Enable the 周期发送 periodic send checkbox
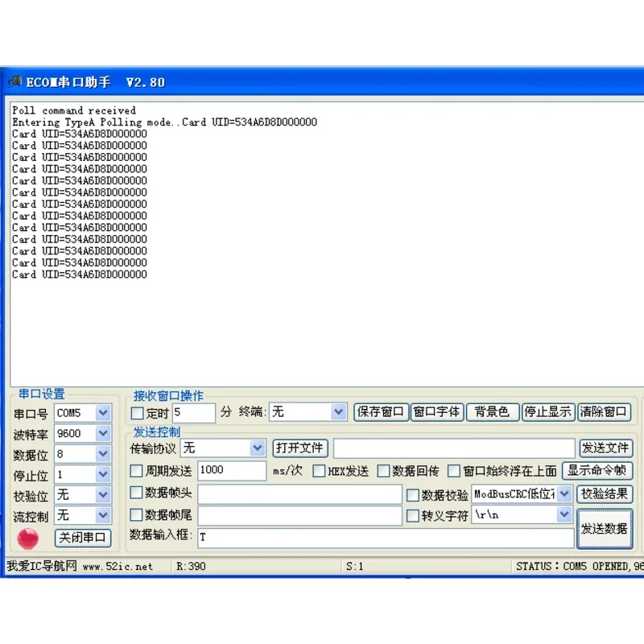 click(136, 471)
